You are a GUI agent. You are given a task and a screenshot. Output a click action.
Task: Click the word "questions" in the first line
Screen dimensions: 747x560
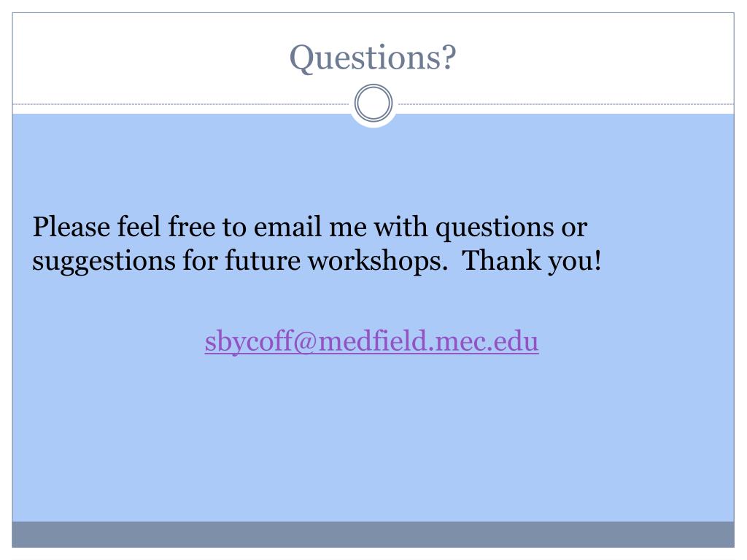point(495,227)
